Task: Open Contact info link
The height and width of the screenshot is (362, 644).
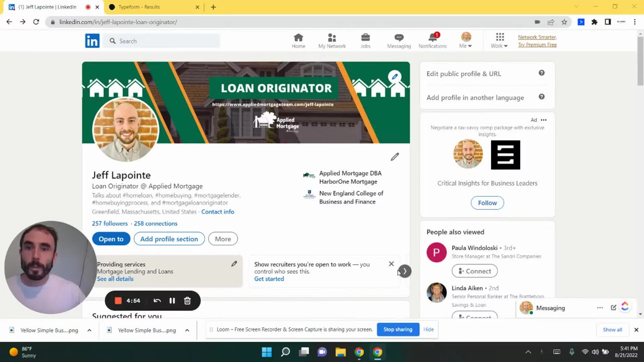Action: 217,212
